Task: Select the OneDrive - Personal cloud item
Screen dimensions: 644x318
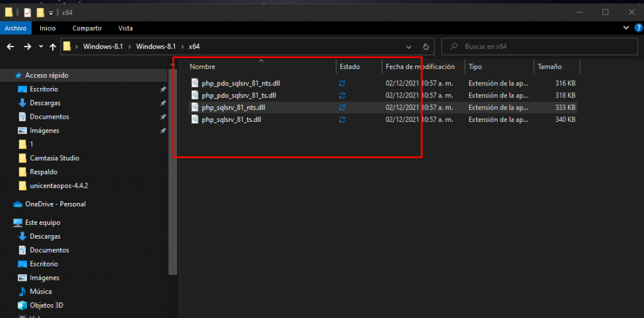Action: tap(55, 204)
